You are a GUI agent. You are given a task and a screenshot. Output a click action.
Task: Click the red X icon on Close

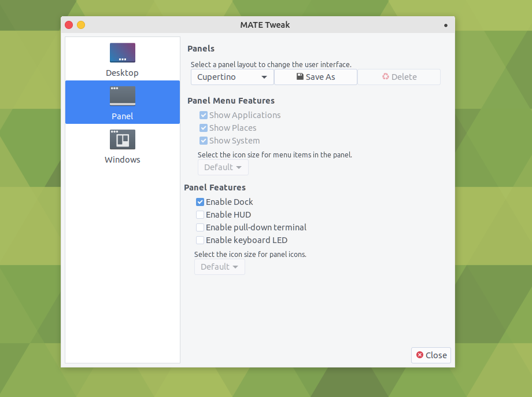(420, 355)
